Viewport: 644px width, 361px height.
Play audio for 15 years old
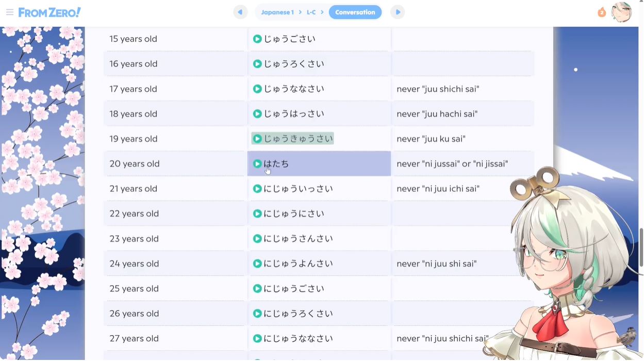(257, 39)
